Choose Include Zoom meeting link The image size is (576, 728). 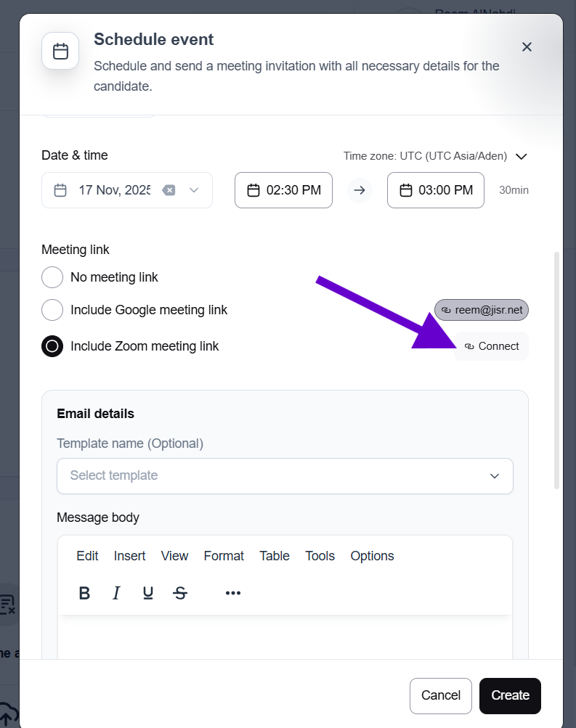(52, 346)
